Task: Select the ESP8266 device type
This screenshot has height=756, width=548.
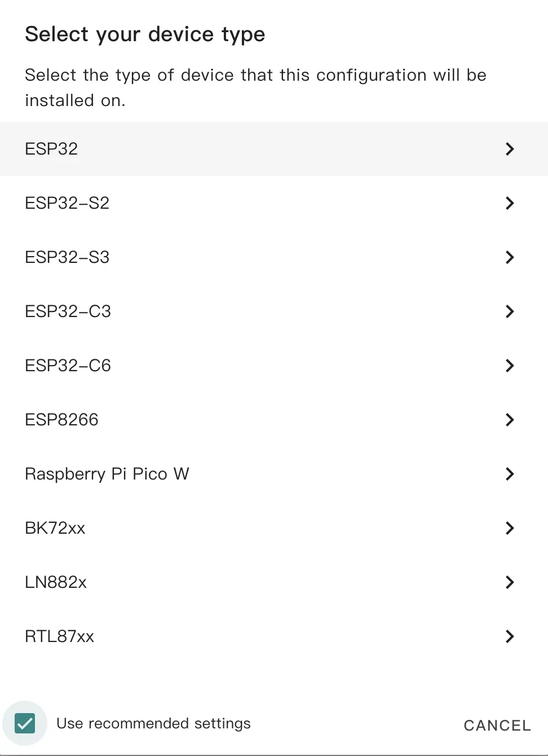Action: 61,420
